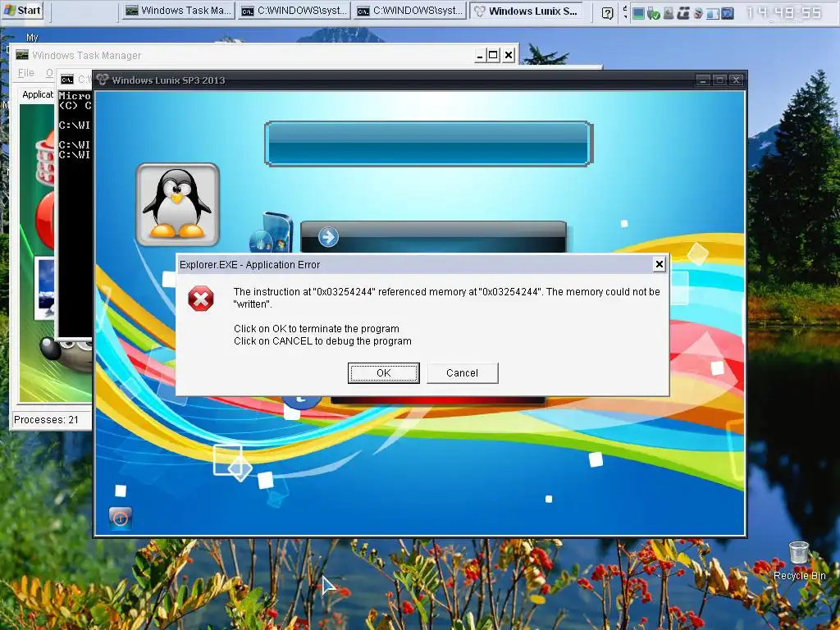Click the dark blue monitor tray icon
Image resolution: width=840 pixels, height=630 pixels.
[728, 13]
